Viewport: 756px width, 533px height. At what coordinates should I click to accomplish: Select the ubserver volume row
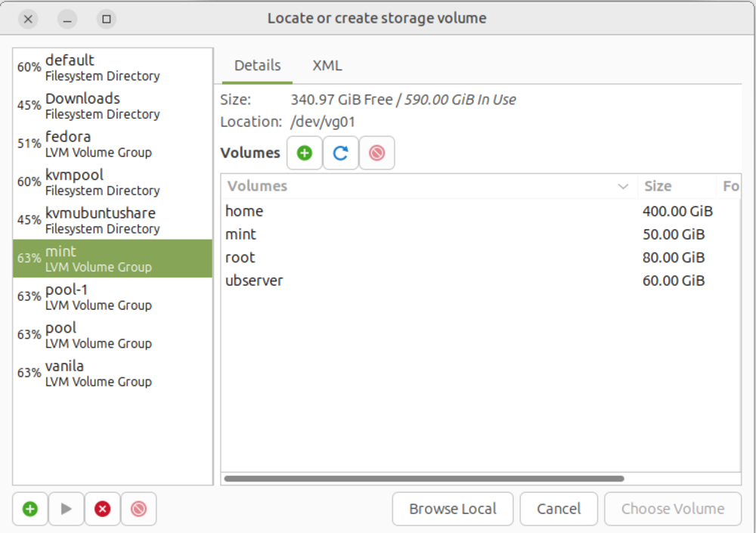(x=254, y=280)
